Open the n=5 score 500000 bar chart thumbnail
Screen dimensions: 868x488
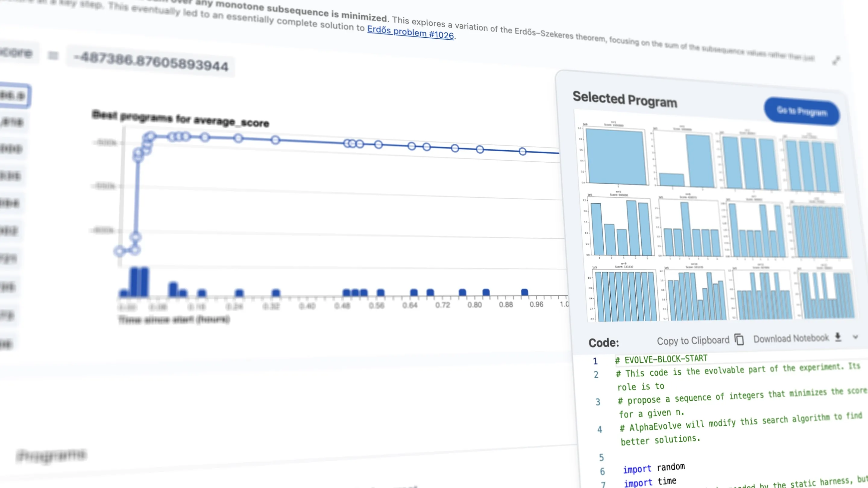pyautogui.click(x=619, y=225)
